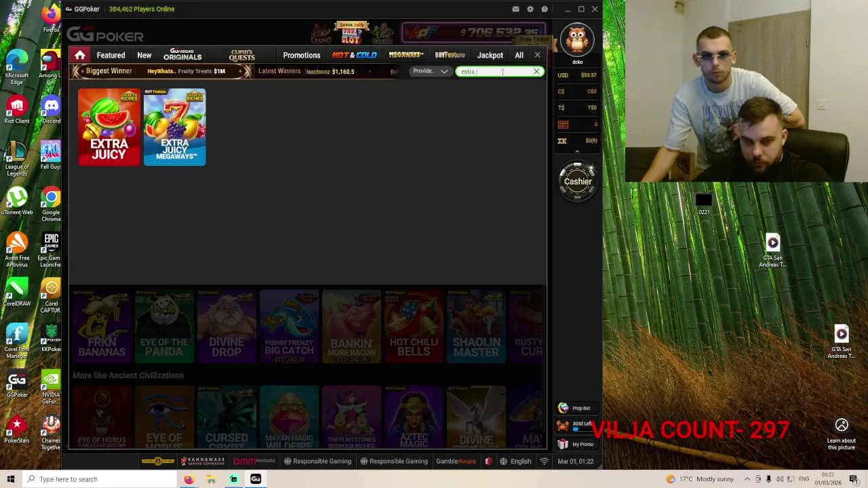Collapse the balance list chevron
The height and width of the screenshot is (488, 868).
click(577, 151)
